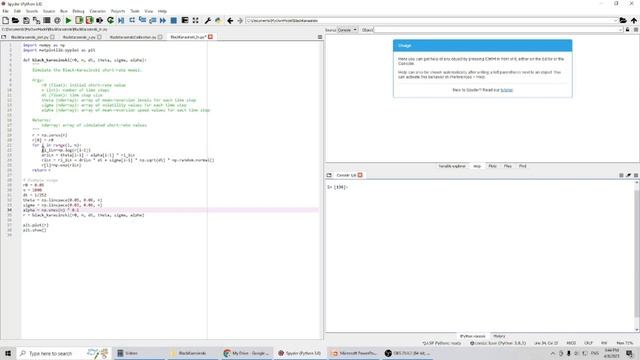The height and width of the screenshot is (360, 640).
Task: Open the Source Console dropdown in Help pane
Action: (x=347, y=30)
